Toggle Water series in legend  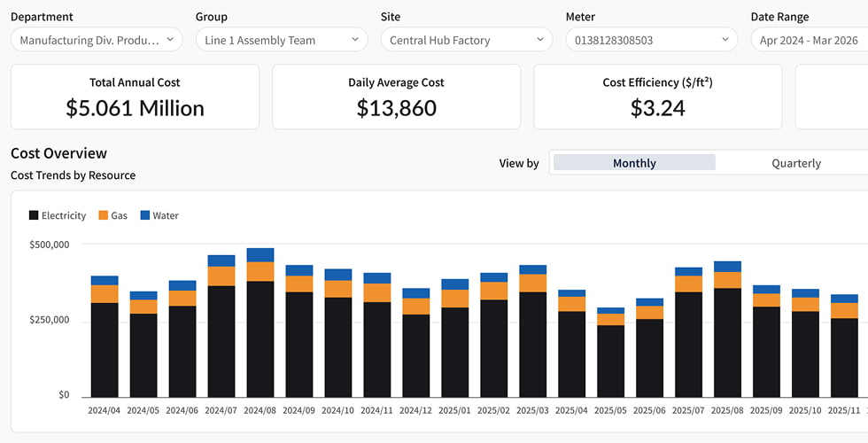[x=159, y=215]
